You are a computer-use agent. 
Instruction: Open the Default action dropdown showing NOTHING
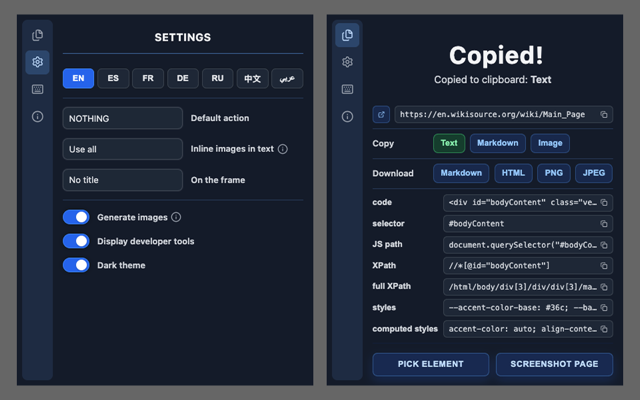122,118
